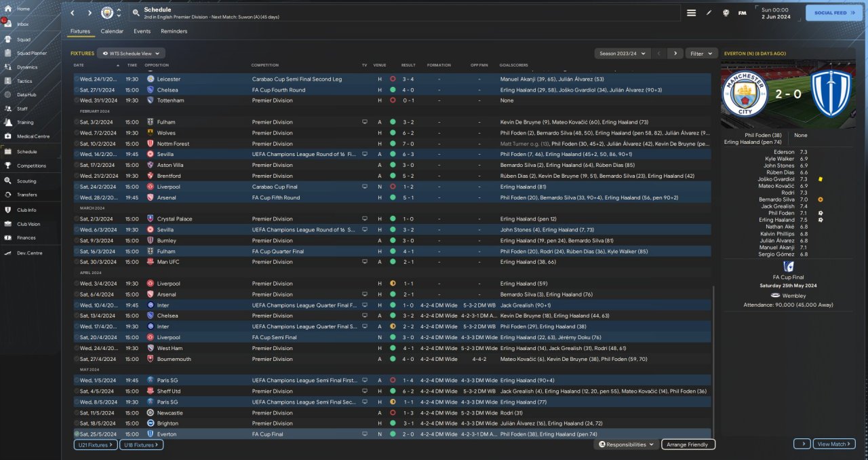Click the pencil edit icon
The width and height of the screenshot is (868, 460).
(x=709, y=13)
